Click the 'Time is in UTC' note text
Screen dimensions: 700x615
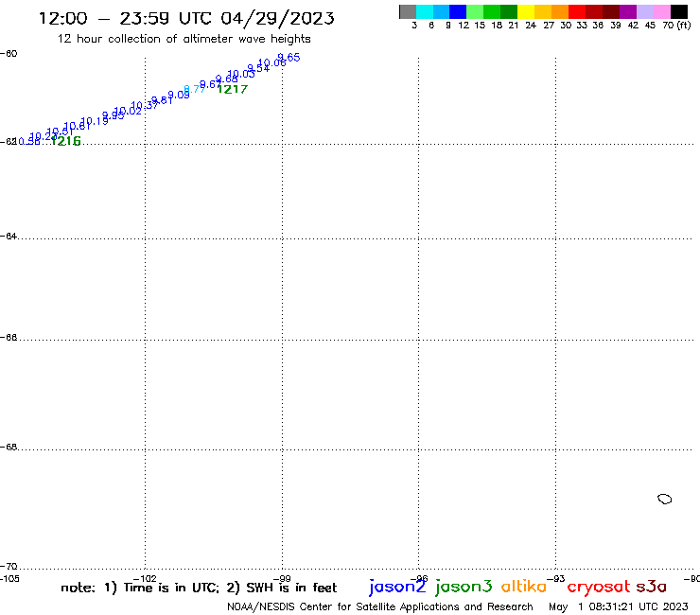pos(171,588)
